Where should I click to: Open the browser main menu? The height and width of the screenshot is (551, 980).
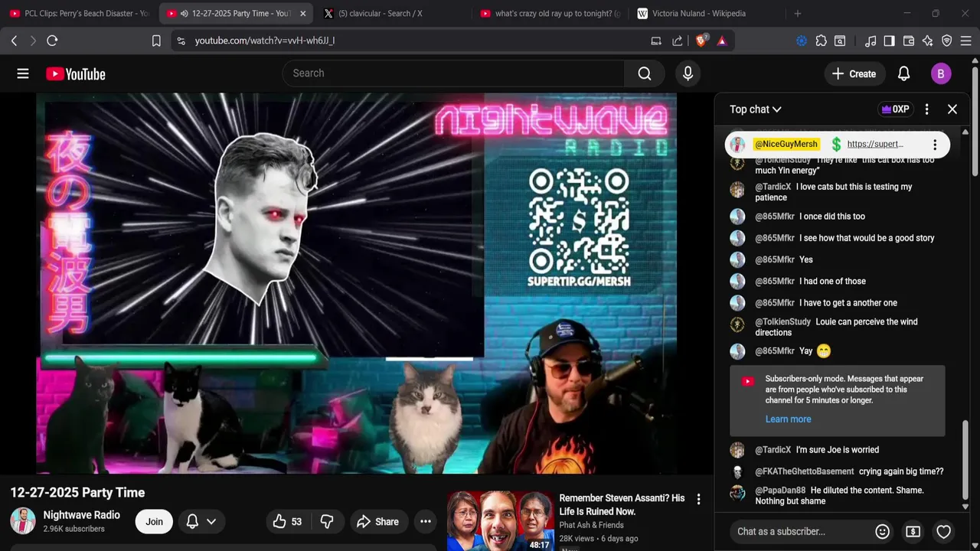pos(965,41)
